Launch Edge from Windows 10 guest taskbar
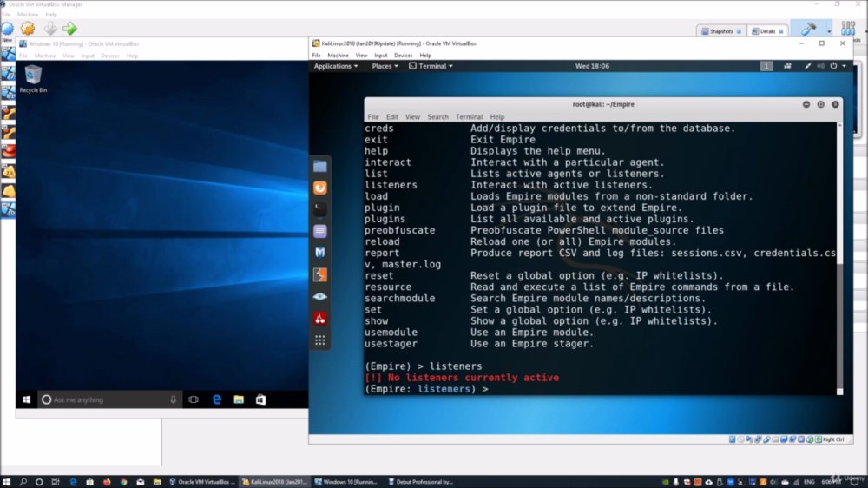The width and height of the screenshot is (868, 488). tap(216, 399)
